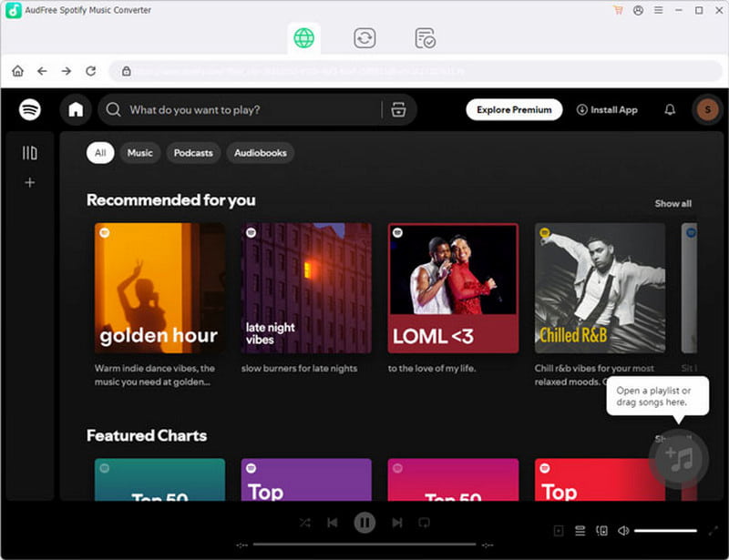Switch to the converted history tab icon
The image size is (729, 560).
425,38
